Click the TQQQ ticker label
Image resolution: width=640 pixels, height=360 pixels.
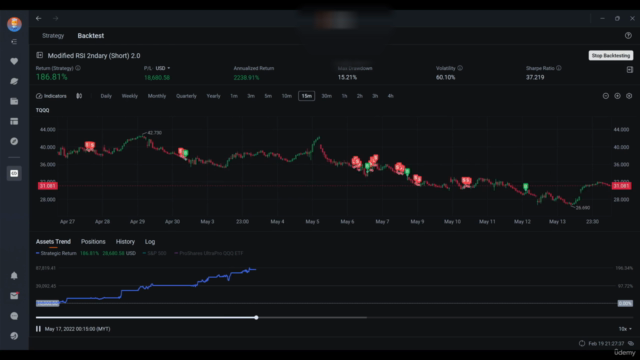[x=42, y=110]
